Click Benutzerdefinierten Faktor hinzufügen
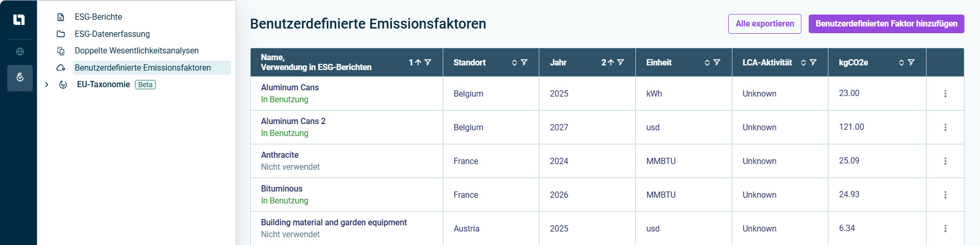The width and height of the screenshot is (980, 245). point(886,24)
